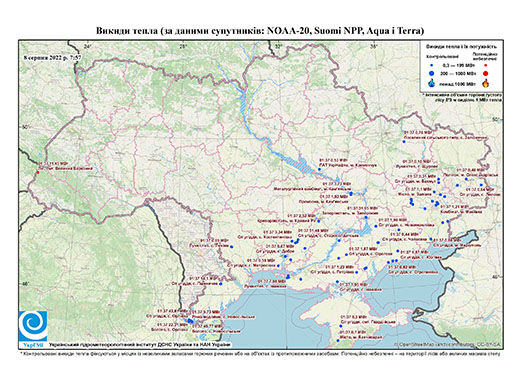Select the blue marker near Hvardiiske in Crimea
This screenshot has width=520, height=368.
341,326
